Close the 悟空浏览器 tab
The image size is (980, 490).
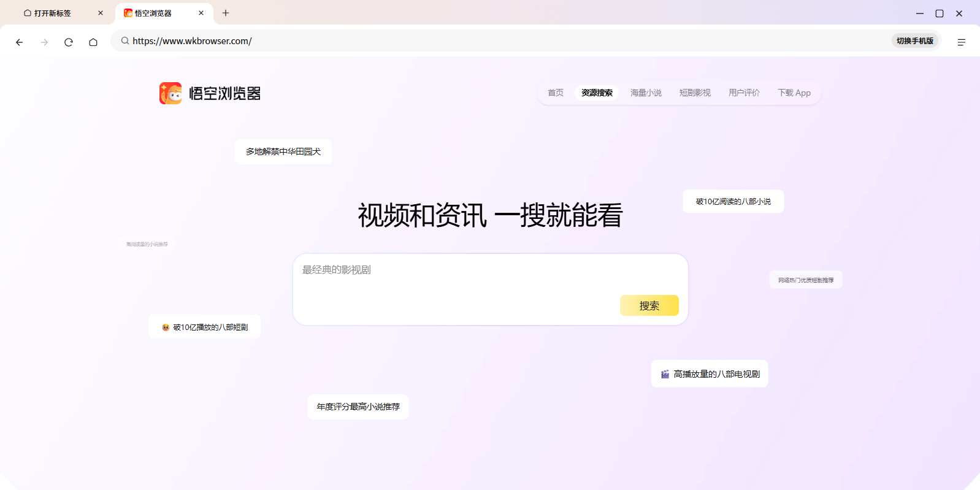pos(201,13)
